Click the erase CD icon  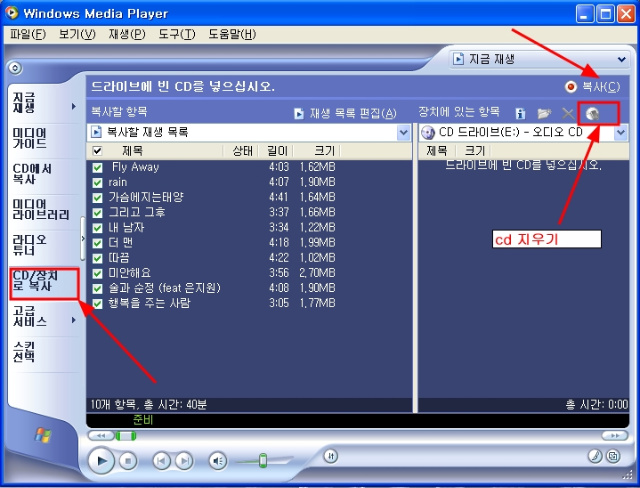593,114
